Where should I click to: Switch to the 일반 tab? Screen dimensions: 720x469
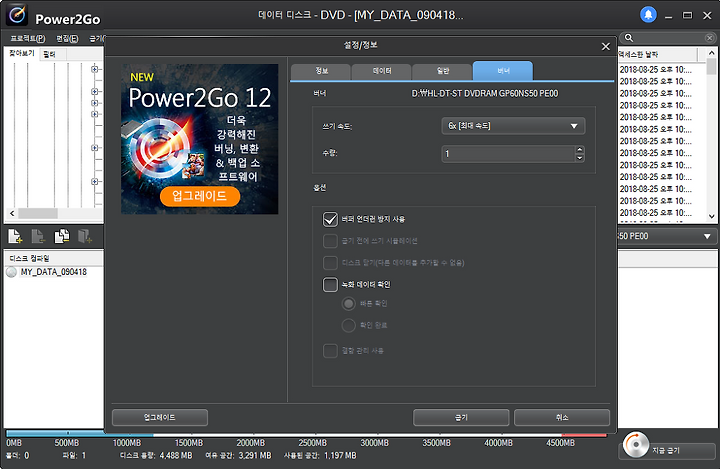[442, 71]
